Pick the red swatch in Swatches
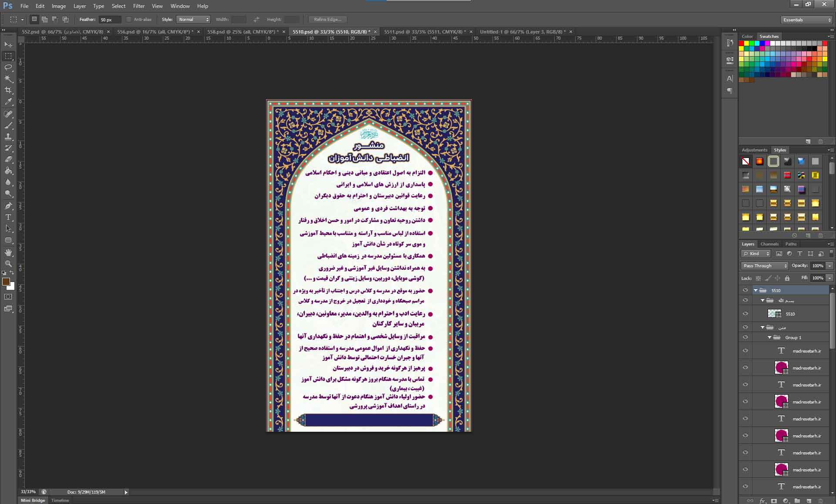Viewport: 836px width, 504px height. tap(742, 44)
